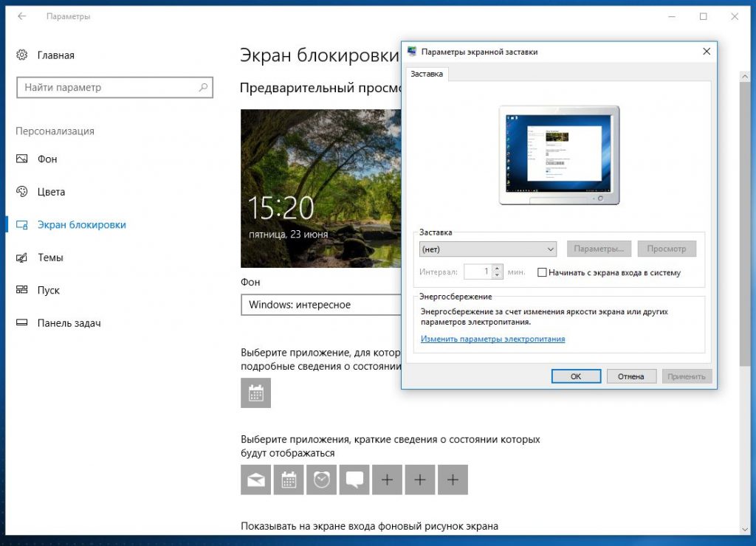Open the Фон Windows: интересное dropdown
This screenshot has width=756, height=546.
(320, 305)
